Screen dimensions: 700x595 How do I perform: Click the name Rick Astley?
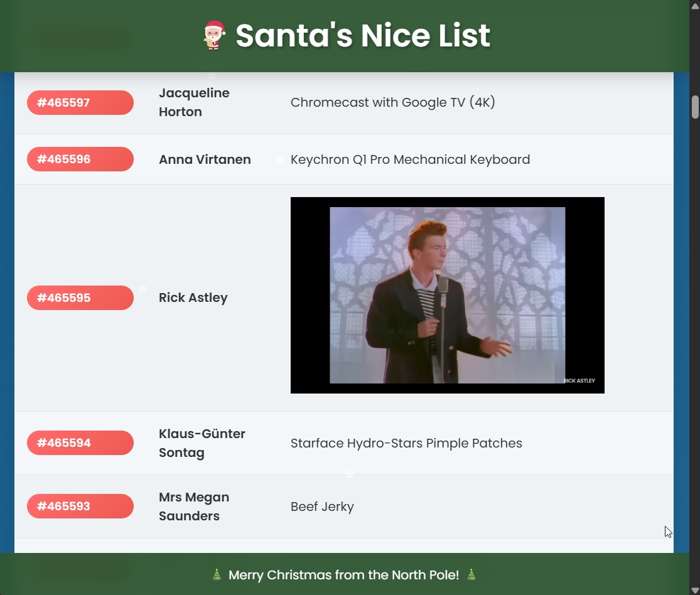click(x=193, y=297)
